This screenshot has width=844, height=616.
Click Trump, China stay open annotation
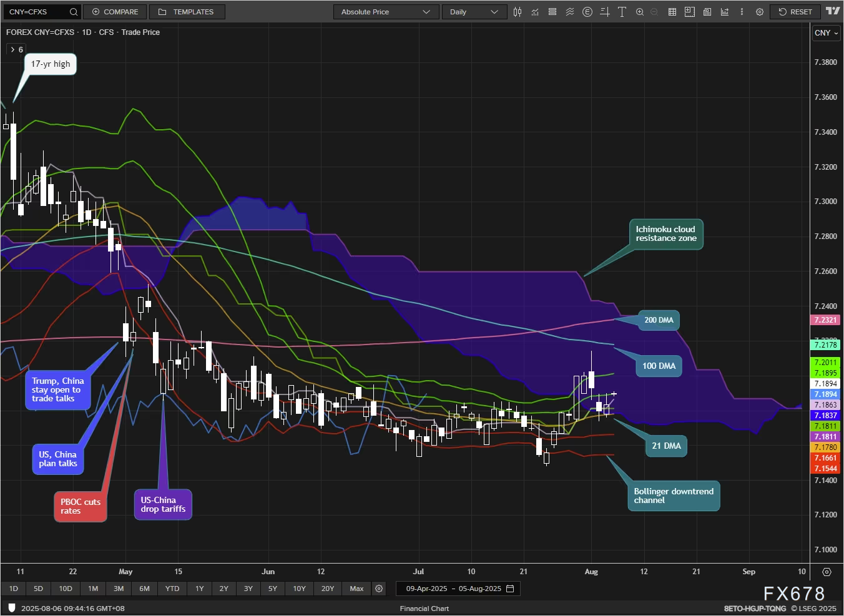coord(58,389)
